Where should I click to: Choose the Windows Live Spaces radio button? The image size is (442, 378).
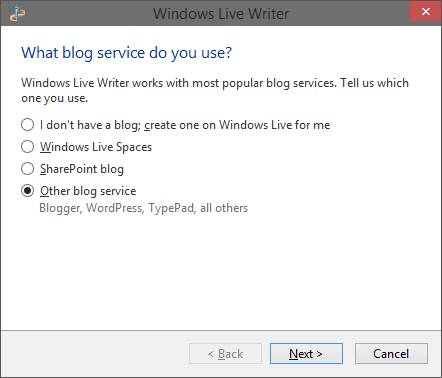(27, 147)
